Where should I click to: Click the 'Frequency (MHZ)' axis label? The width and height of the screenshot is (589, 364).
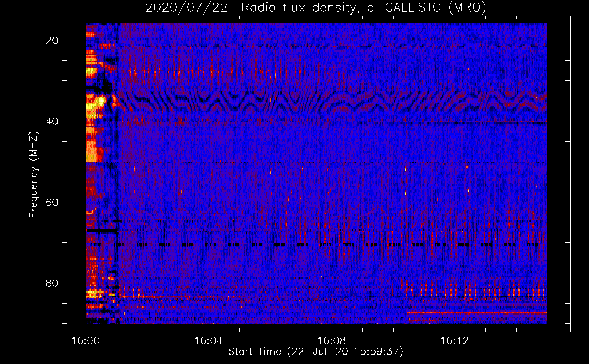tap(33, 174)
